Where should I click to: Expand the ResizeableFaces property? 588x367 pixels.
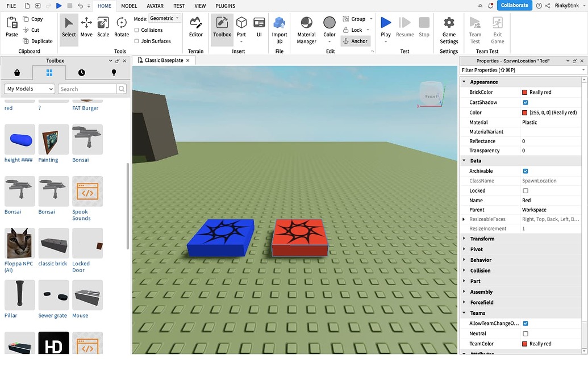(x=464, y=219)
